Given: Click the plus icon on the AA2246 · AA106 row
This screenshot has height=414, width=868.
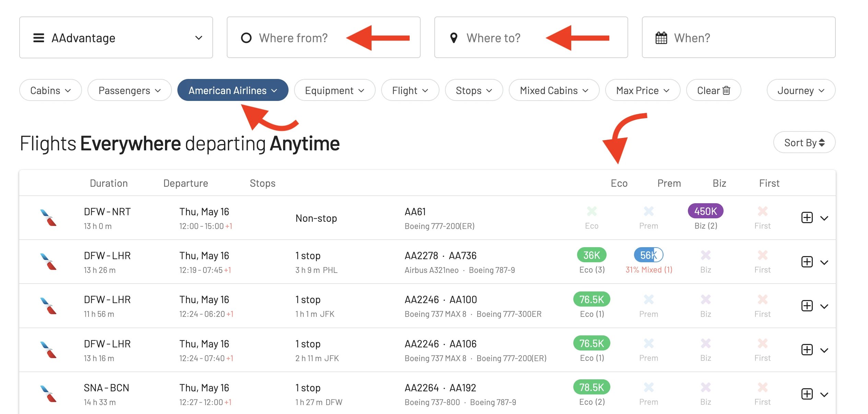Looking at the screenshot, I should tap(807, 350).
